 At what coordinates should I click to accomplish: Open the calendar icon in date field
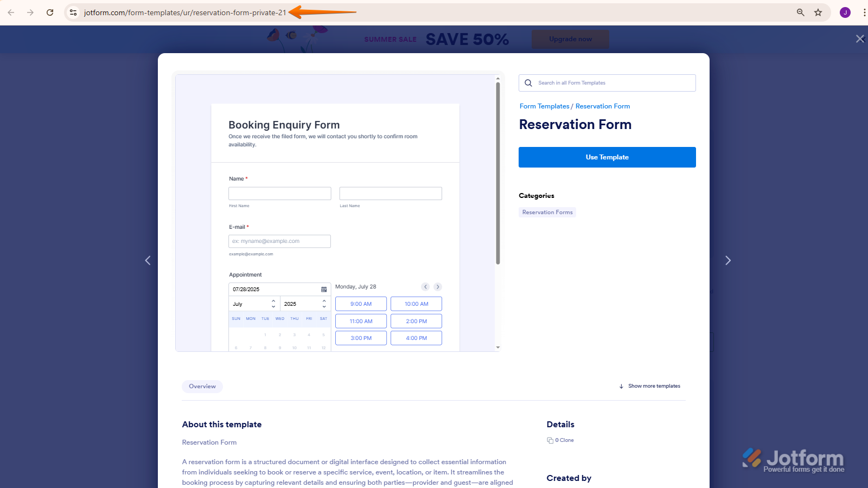(x=324, y=290)
